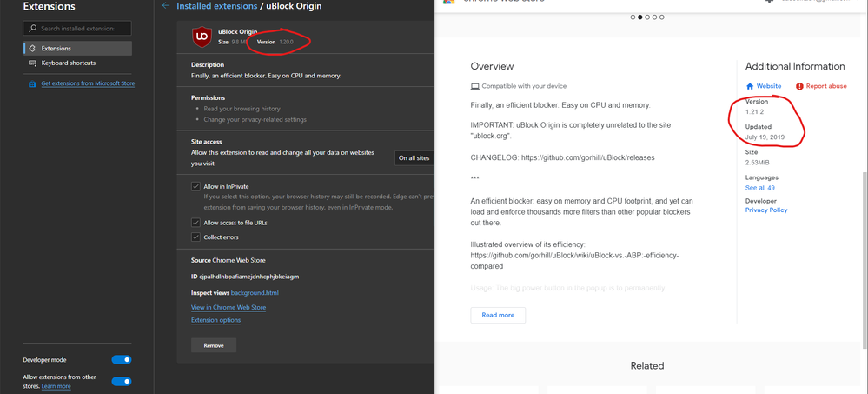The width and height of the screenshot is (868, 394).
Task: Select the first carousel dot
Action: coord(633,17)
